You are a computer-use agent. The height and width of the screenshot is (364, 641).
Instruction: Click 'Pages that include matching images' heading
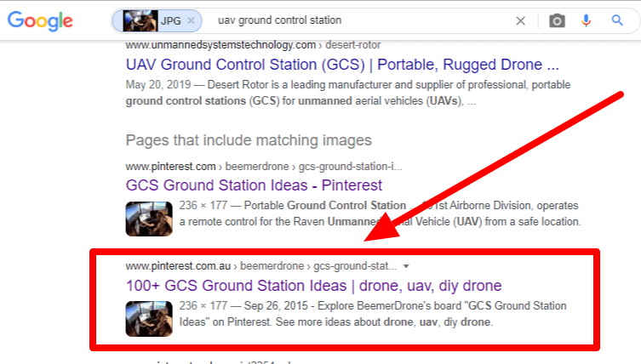tap(249, 140)
